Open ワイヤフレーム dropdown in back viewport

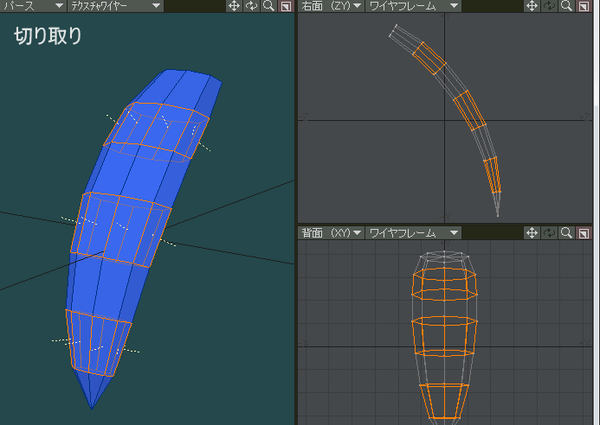(413, 233)
